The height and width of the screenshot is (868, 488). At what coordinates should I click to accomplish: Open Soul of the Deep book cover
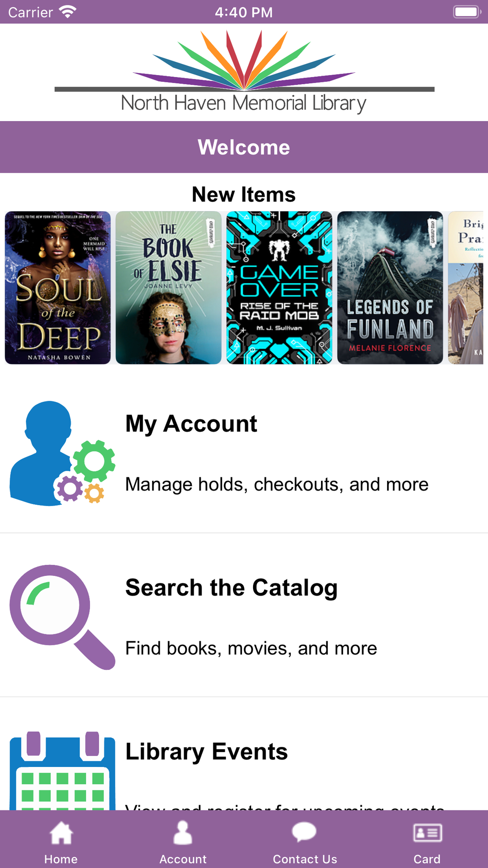tap(58, 288)
